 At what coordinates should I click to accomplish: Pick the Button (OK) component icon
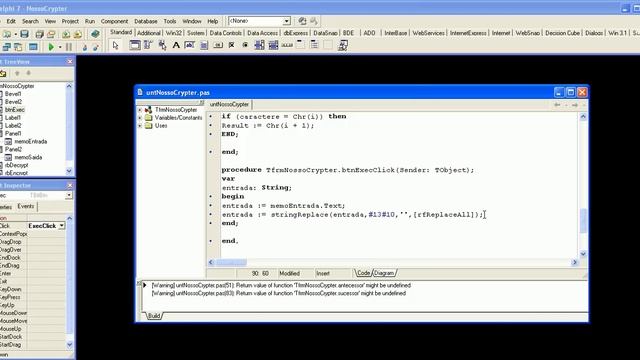pos(218,45)
